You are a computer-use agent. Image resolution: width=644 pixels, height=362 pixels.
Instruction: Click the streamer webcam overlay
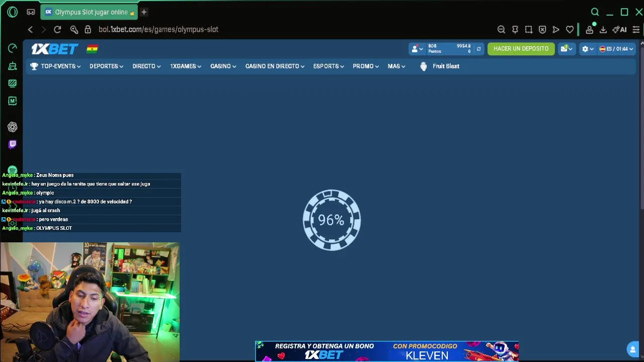(90, 302)
